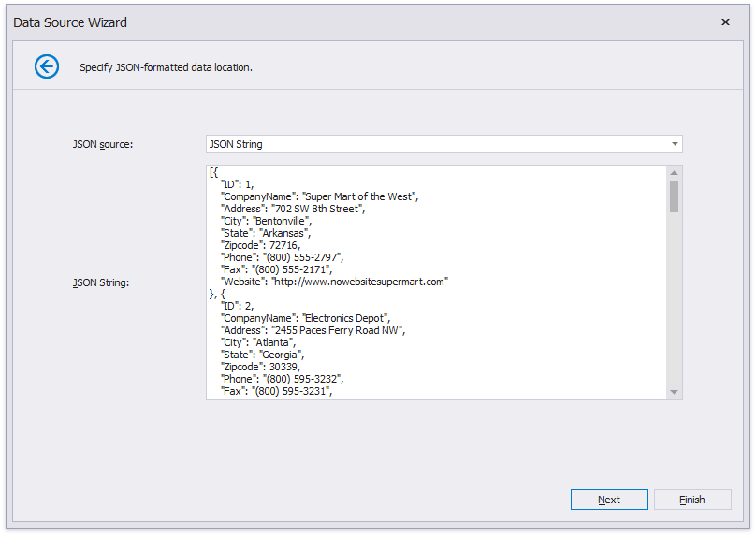Place cursor on the Super Mart of the West line
The width and height of the screenshot is (756, 536).
click(319, 196)
